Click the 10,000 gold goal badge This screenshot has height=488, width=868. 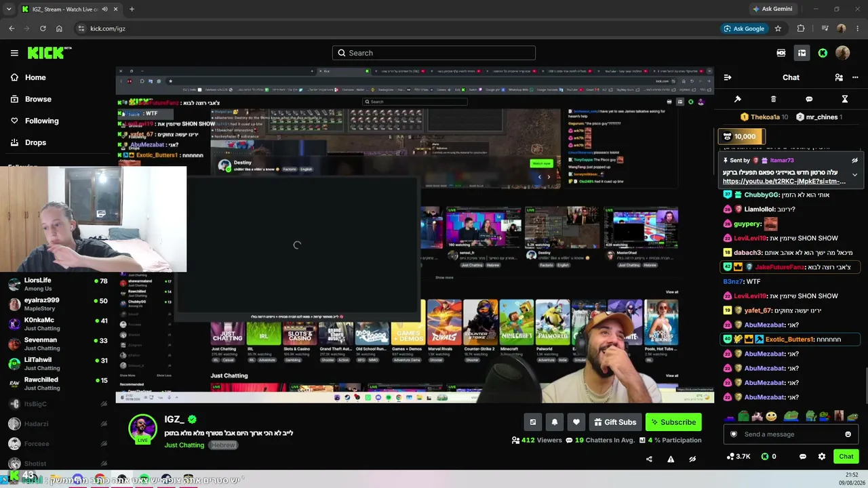tap(741, 136)
